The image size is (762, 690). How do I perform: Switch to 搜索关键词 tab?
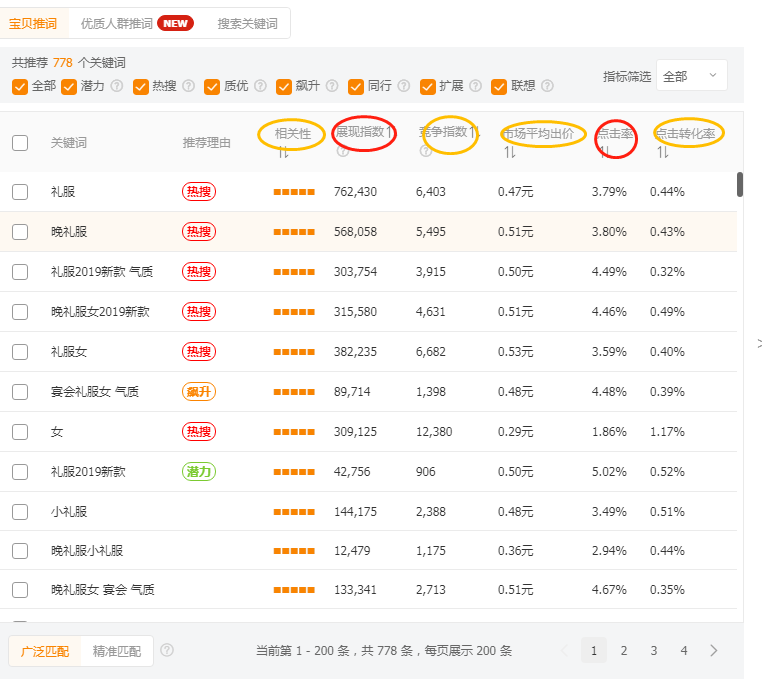(247, 23)
